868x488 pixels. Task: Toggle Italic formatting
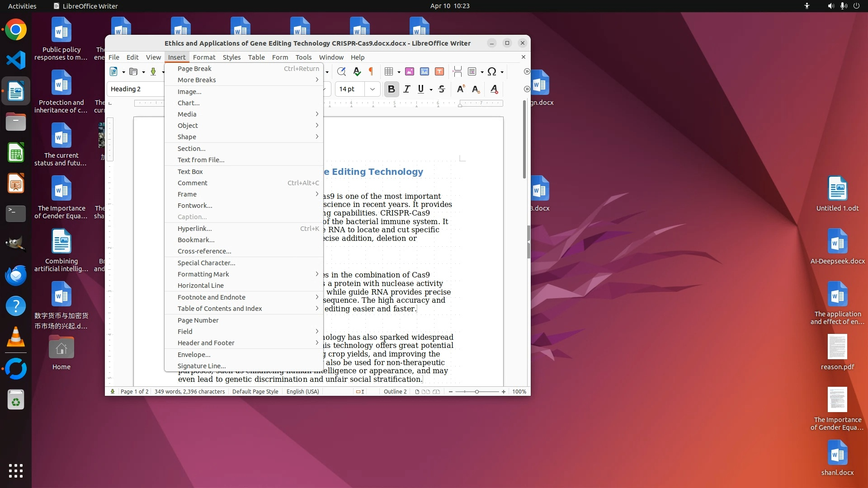point(406,89)
